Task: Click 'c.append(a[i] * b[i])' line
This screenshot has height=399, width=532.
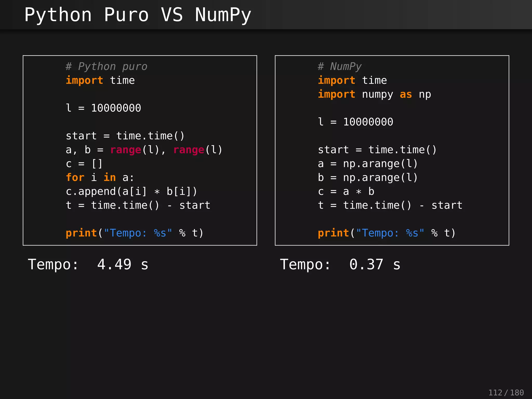Action: coord(131,191)
